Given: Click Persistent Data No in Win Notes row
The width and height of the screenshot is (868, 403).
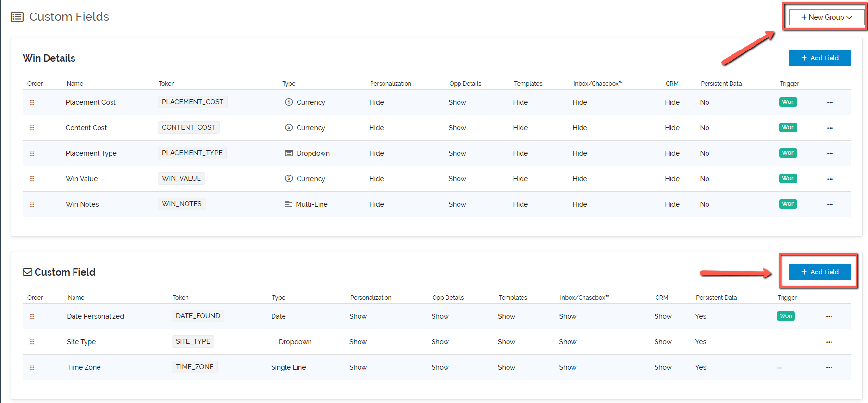Looking at the screenshot, I should point(705,204).
